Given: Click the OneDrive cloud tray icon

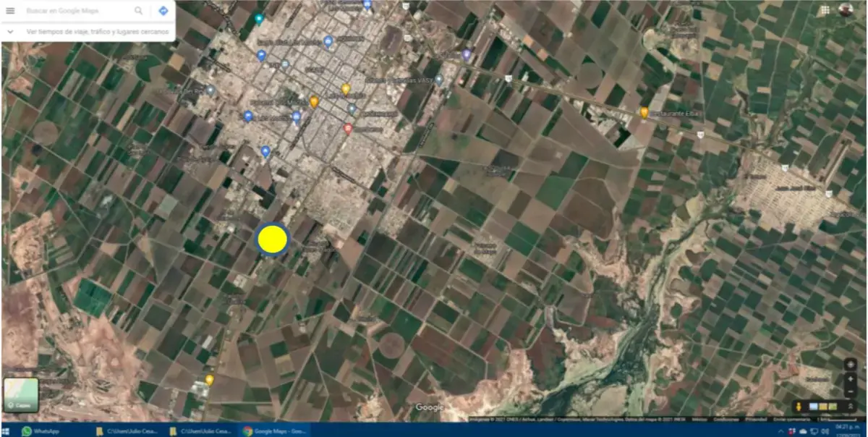Looking at the screenshot, I should (803, 431).
